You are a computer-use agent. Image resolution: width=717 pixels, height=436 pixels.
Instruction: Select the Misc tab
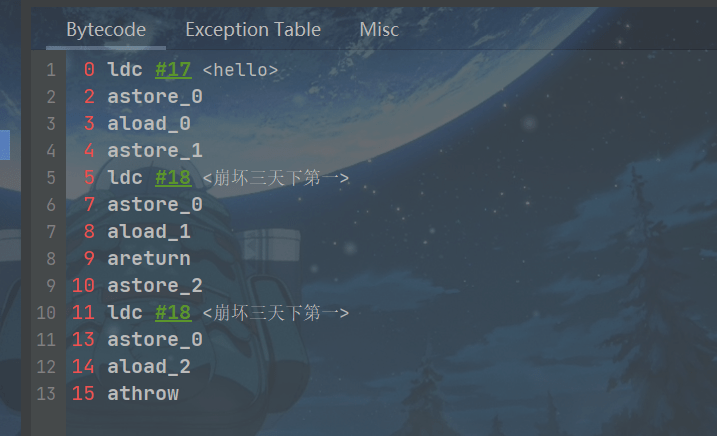tap(379, 29)
